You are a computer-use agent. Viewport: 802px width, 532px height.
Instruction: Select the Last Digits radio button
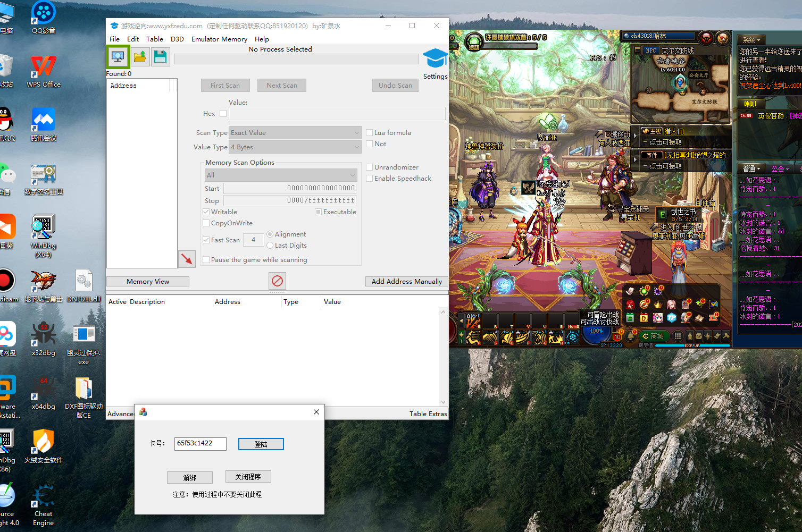270,246
